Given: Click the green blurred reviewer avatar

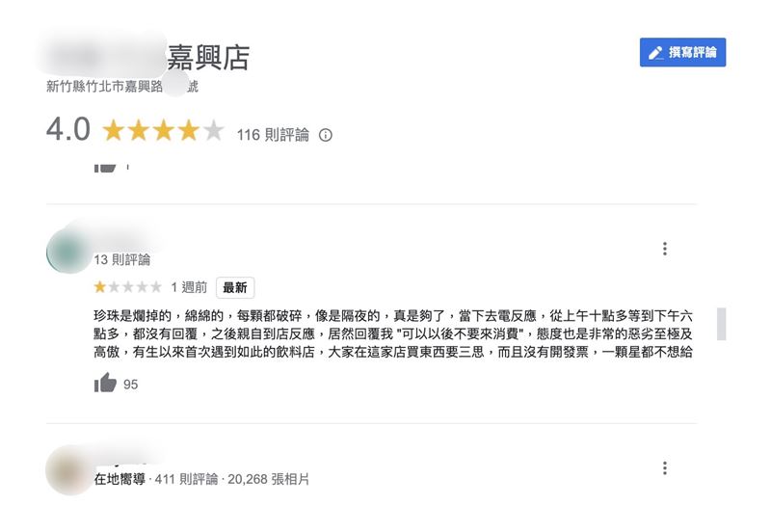Looking at the screenshot, I should [x=68, y=251].
